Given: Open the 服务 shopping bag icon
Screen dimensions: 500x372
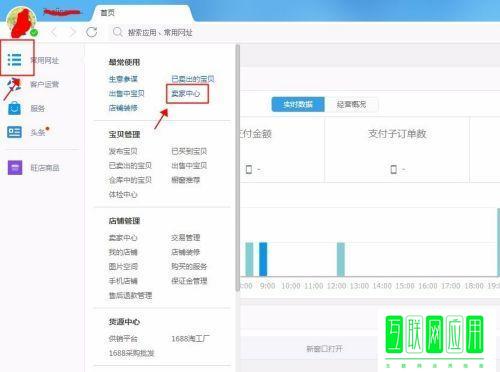Looking at the screenshot, I should (14, 108).
